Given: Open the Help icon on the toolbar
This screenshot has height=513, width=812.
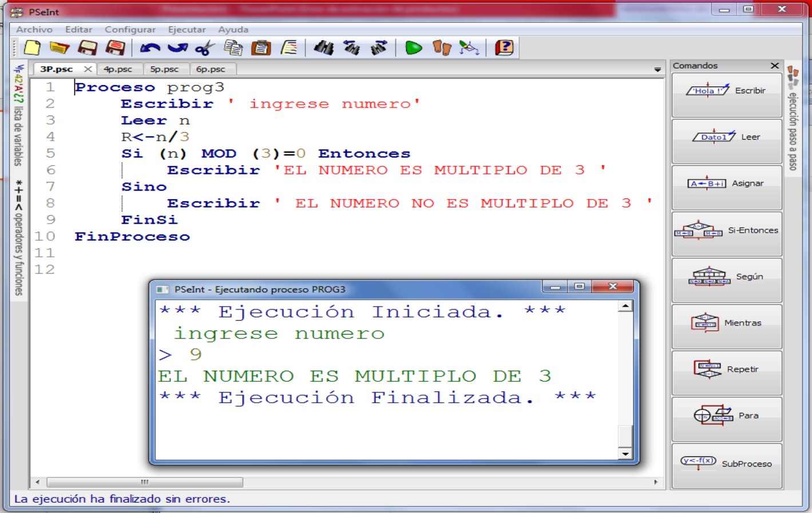Looking at the screenshot, I should pos(502,47).
